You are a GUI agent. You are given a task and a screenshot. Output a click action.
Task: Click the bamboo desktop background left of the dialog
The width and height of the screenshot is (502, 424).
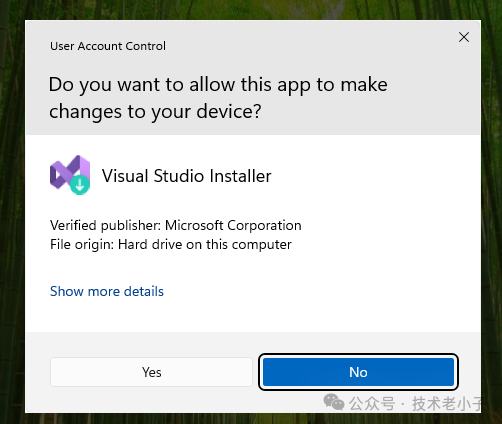tap(12, 213)
